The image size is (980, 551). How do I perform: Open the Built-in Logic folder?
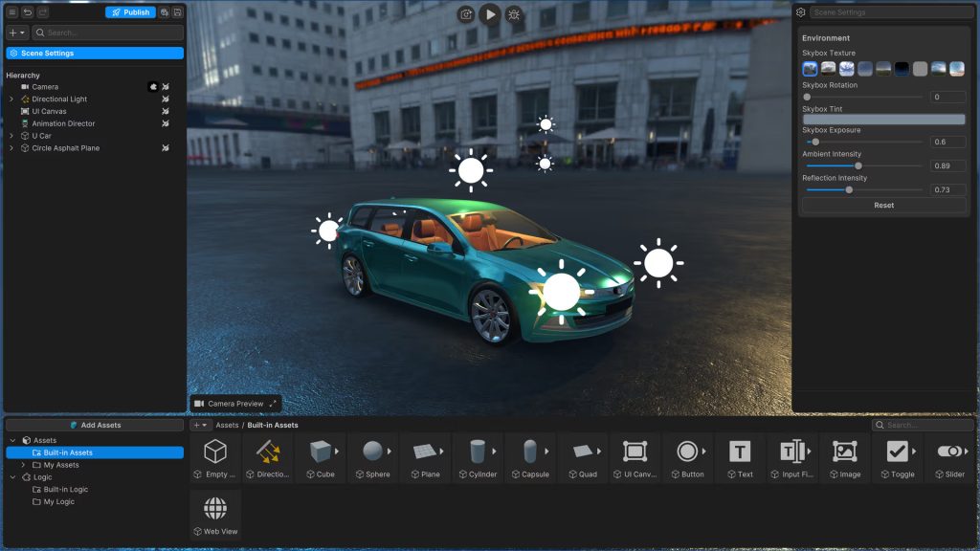(x=65, y=490)
